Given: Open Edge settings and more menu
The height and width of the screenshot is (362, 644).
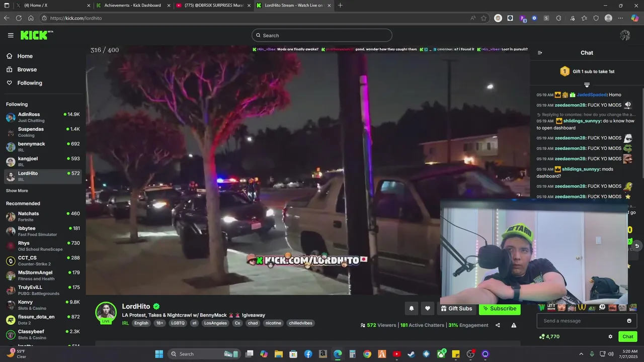Looking at the screenshot, I should coord(620,18).
